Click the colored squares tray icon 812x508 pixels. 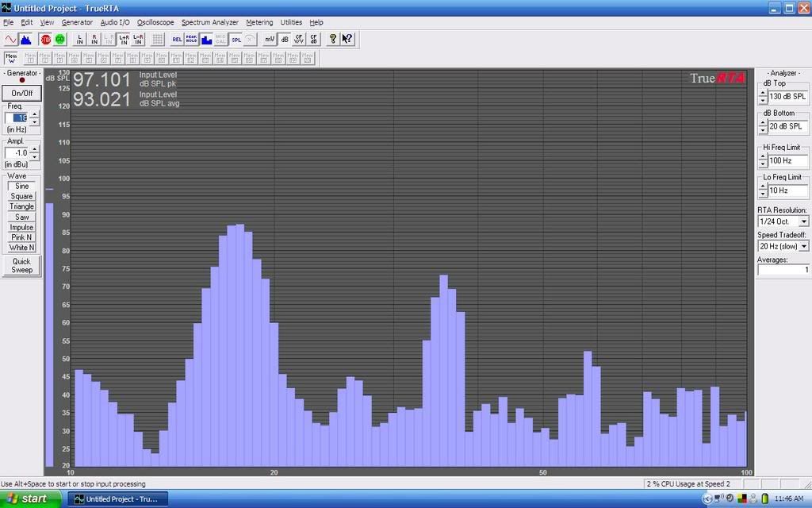742,499
